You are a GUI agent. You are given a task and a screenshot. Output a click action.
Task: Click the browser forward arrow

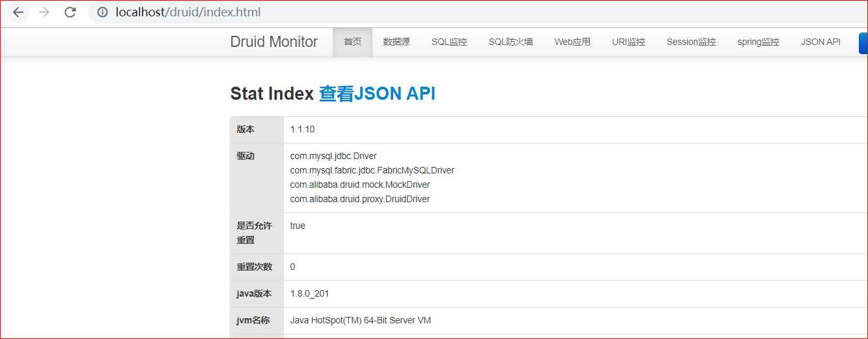(44, 12)
